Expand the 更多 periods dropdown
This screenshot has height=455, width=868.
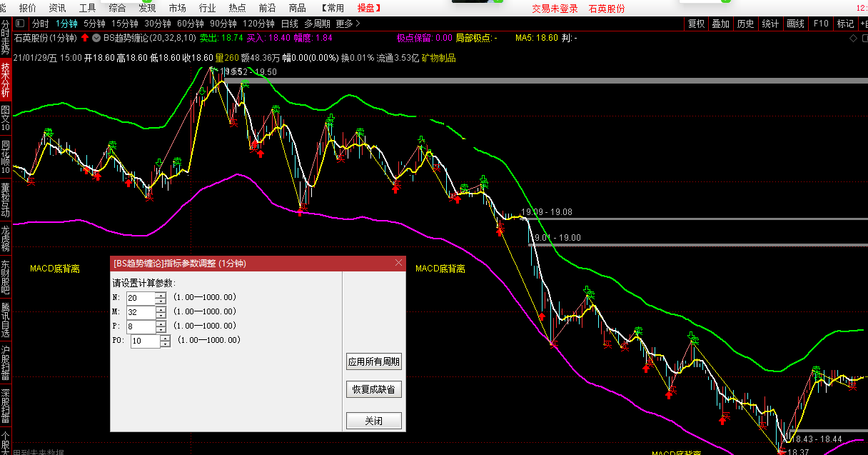click(x=348, y=24)
